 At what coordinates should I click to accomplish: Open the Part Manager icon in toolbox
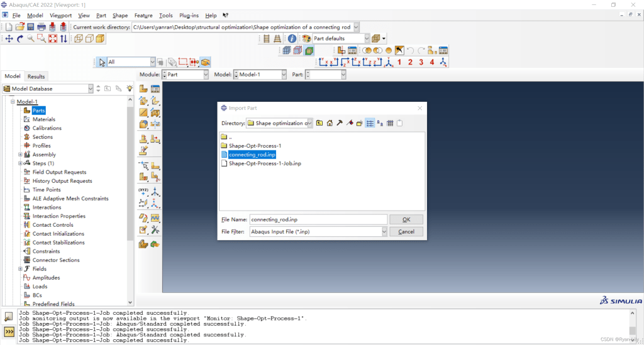(x=155, y=89)
